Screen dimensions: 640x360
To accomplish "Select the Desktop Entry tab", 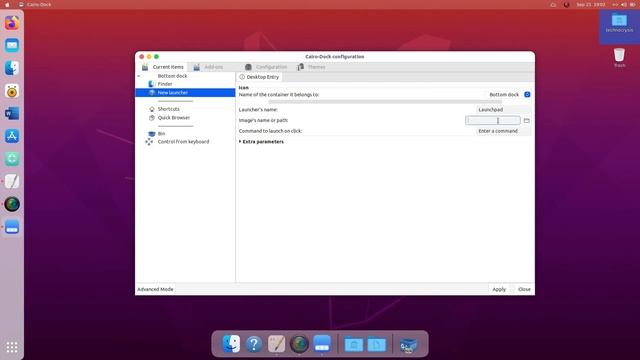I will [x=259, y=77].
